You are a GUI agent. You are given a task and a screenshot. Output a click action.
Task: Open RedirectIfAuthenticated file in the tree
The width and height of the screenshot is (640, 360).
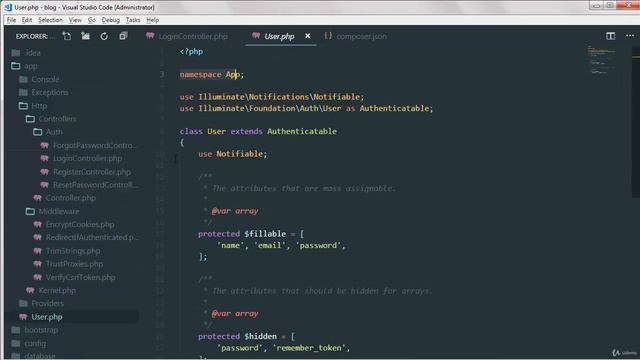click(86, 238)
